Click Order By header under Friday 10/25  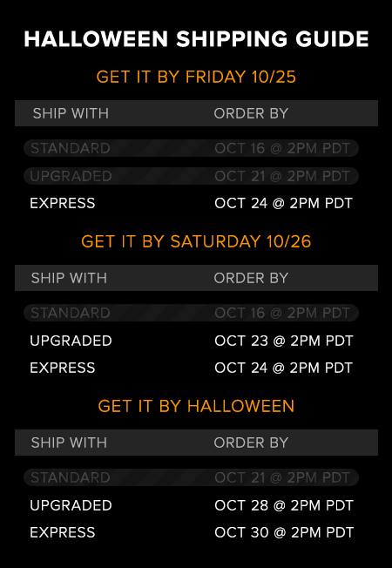[x=251, y=113]
